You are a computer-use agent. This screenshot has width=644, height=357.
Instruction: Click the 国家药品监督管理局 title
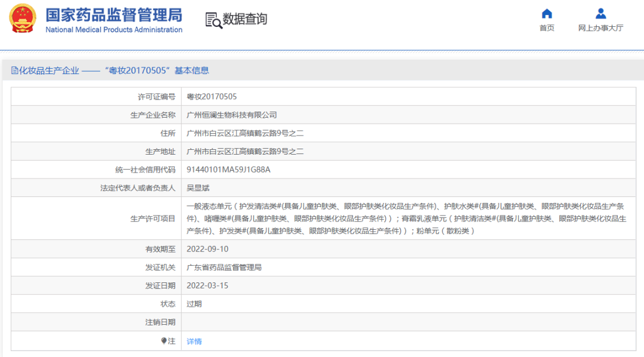[114, 15]
